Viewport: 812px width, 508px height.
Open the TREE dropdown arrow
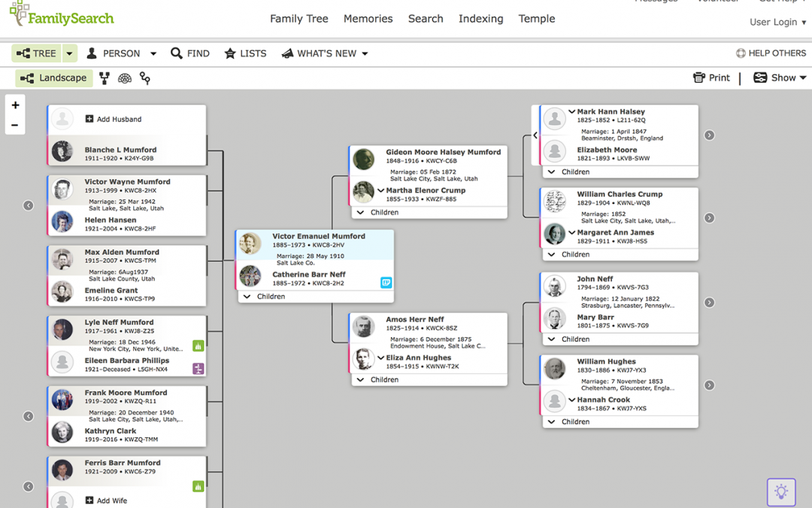click(68, 53)
